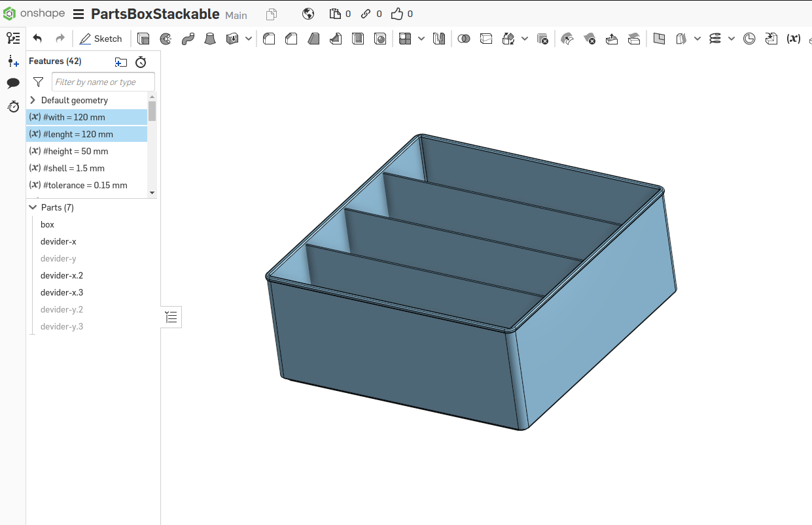Select the Extrude tool
The image size is (812, 525).
click(x=143, y=39)
